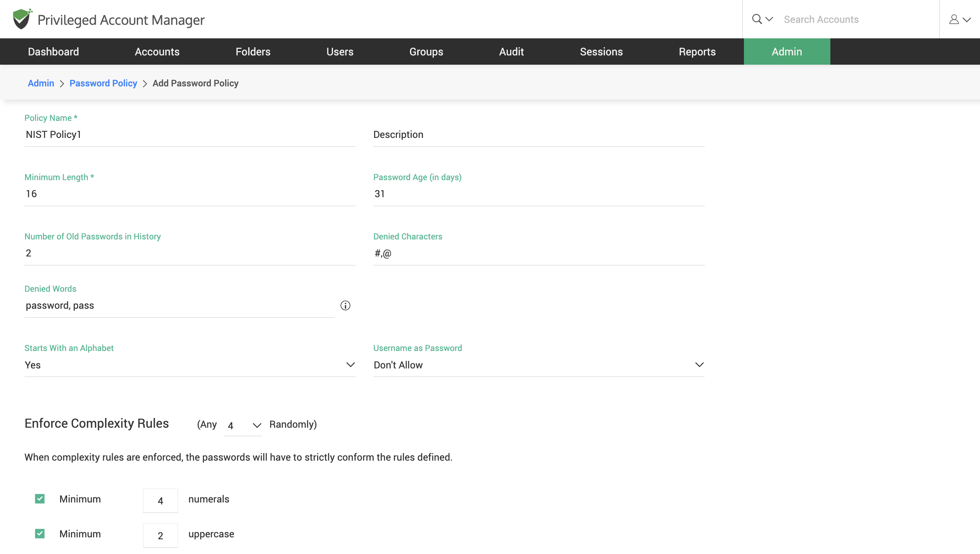Viewport: 980px width, 554px height.
Task: Open the Starts With an Alphabet dropdown
Action: pyautogui.click(x=190, y=365)
